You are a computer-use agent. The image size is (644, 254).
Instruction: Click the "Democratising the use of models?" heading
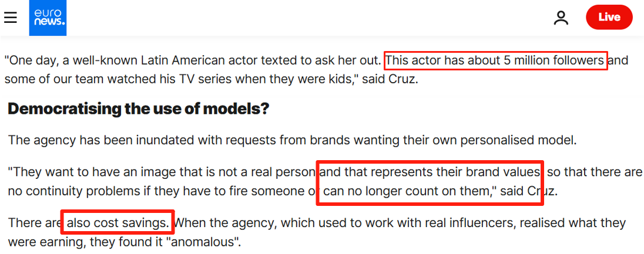[138, 109]
